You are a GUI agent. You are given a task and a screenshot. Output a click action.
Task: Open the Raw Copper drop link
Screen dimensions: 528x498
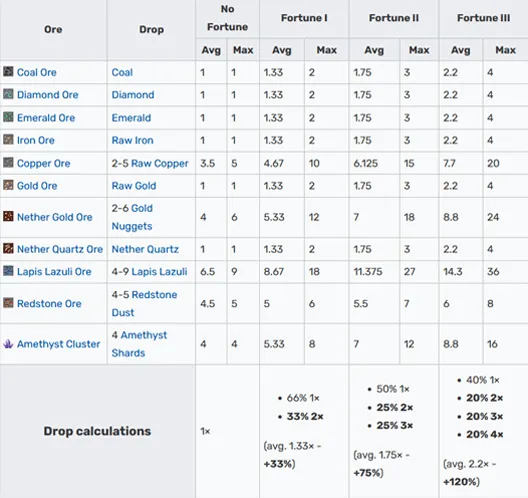click(x=160, y=163)
